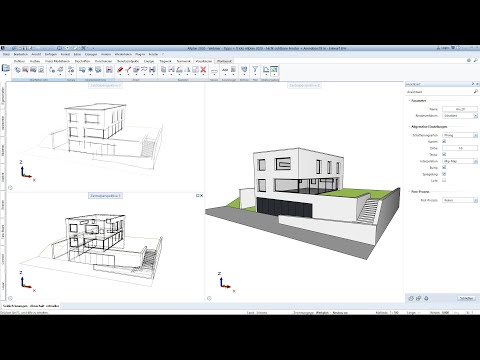
Task: Pin the right-side palette with the pin icon
Action: point(473,84)
